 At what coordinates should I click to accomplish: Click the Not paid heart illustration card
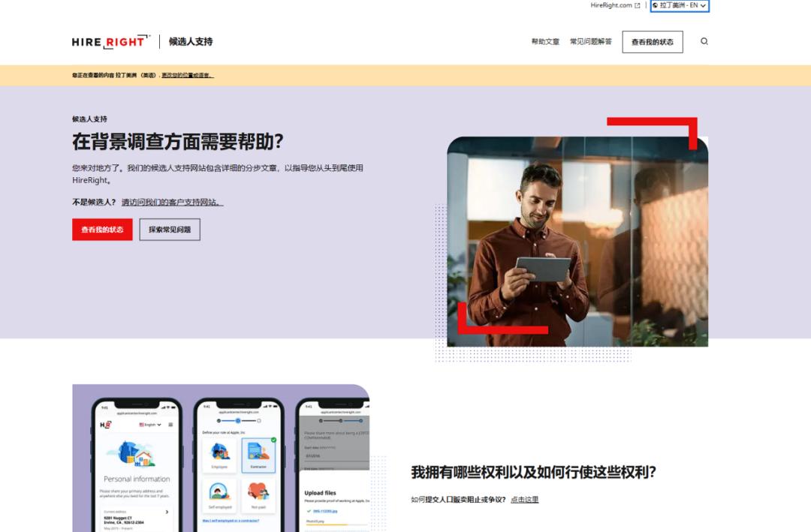click(258, 491)
